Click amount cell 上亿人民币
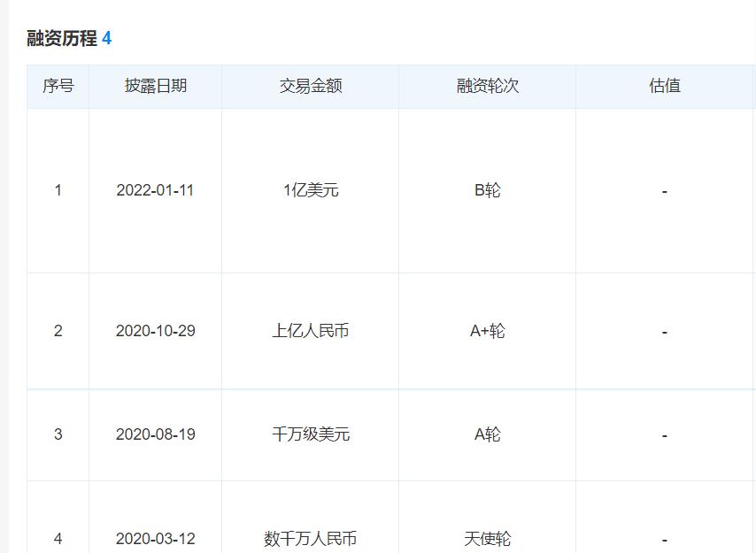 (x=311, y=331)
